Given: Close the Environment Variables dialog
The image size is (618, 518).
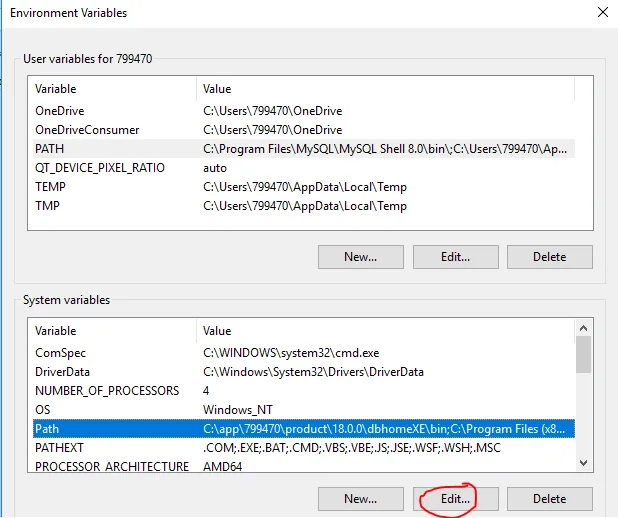Looking at the screenshot, I should (x=601, y=13).
